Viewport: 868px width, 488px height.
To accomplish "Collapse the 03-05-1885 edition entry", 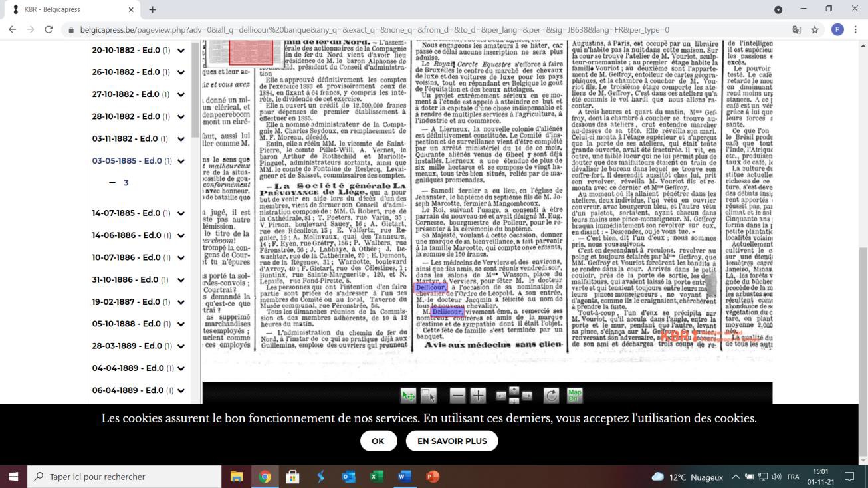I will pyautogui.click(x=181, y=162).
